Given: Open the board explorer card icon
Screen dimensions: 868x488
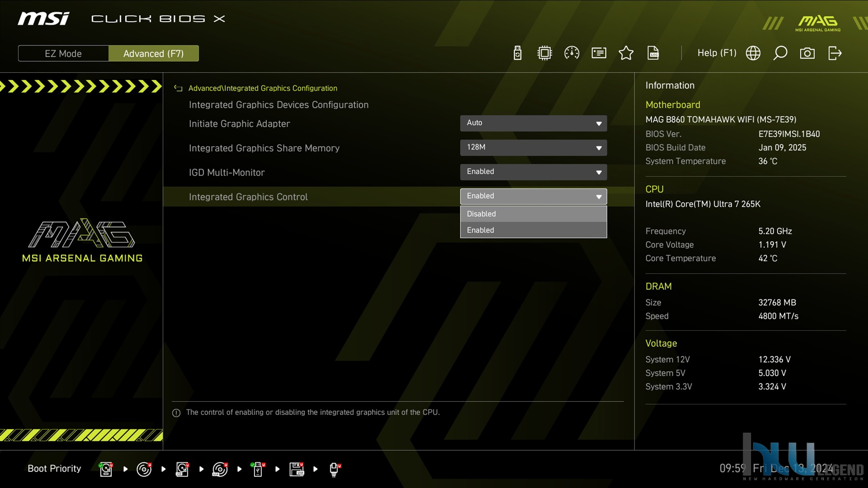Looking at the screenshot, I should [599, 53].
